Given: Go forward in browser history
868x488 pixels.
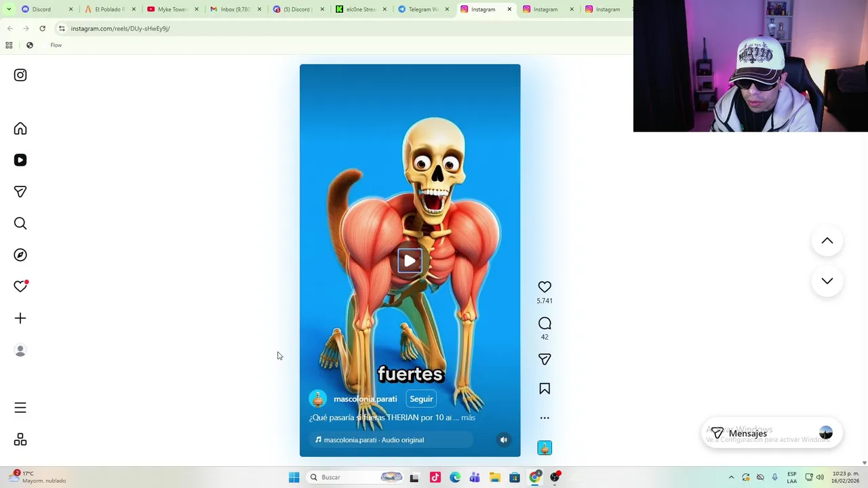Looking at the screenshot, I should point(26,28).
